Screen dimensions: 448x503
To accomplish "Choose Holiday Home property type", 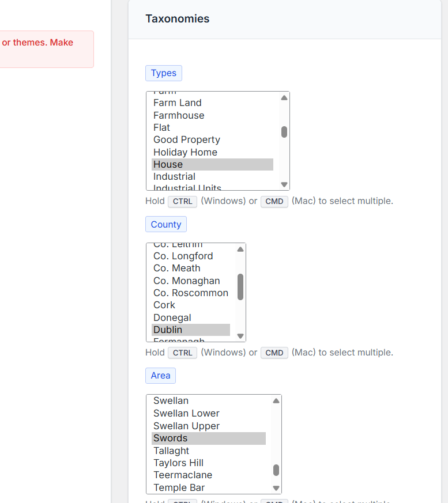I will click(185, 152).
